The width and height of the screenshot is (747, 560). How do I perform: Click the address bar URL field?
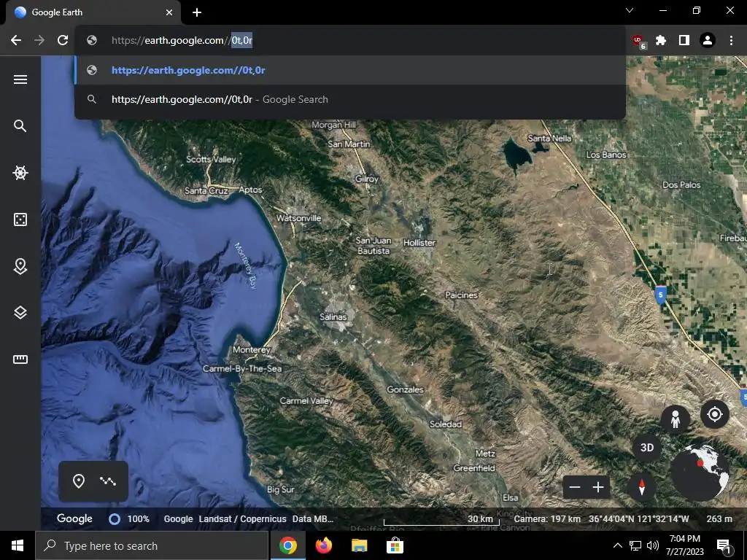coord(350,40)
